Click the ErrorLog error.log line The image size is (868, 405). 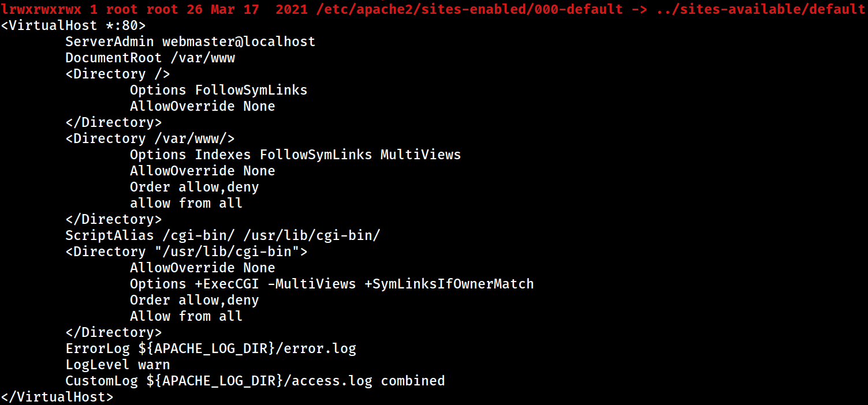click(x=211, y=348)
